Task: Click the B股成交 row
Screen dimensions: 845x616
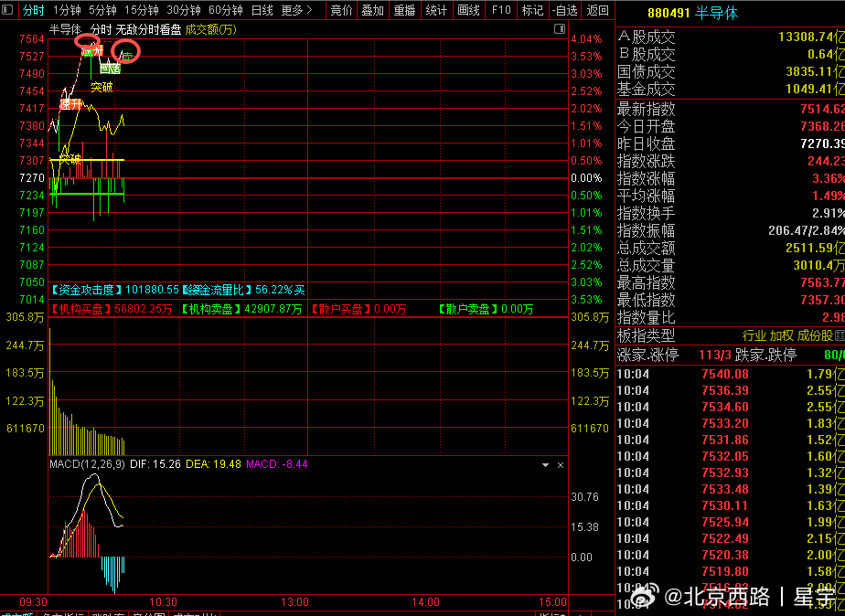Action: click(x=730, y=55)
